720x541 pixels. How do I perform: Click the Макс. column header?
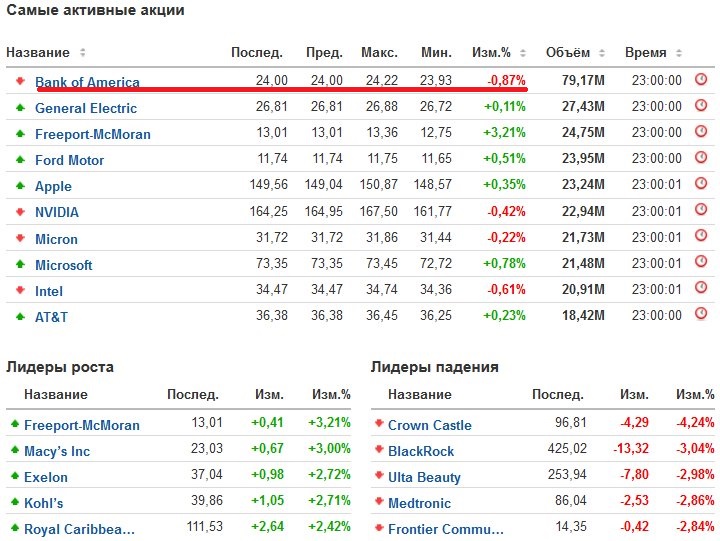pyautogui.click(x=379, y=53)
